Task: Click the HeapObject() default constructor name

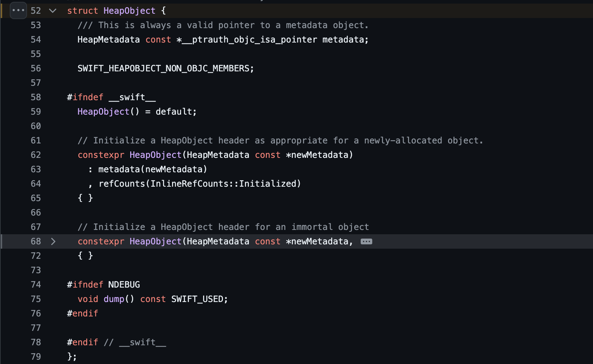Action: tap(104, 112)
